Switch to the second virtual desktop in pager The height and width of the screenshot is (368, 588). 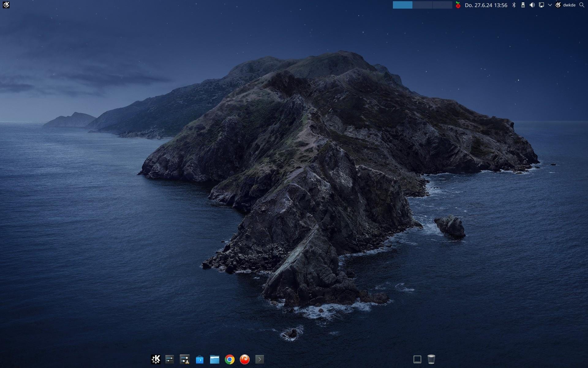tap(422, 5)
